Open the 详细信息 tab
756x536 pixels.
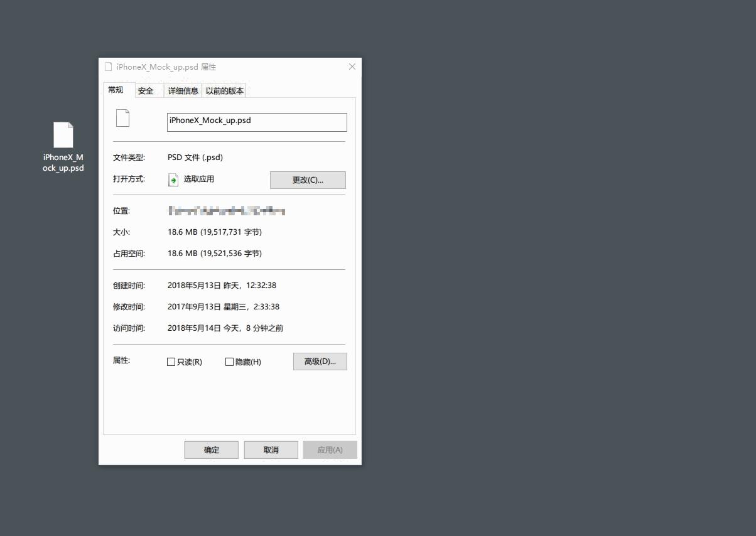tap(183, 90)
